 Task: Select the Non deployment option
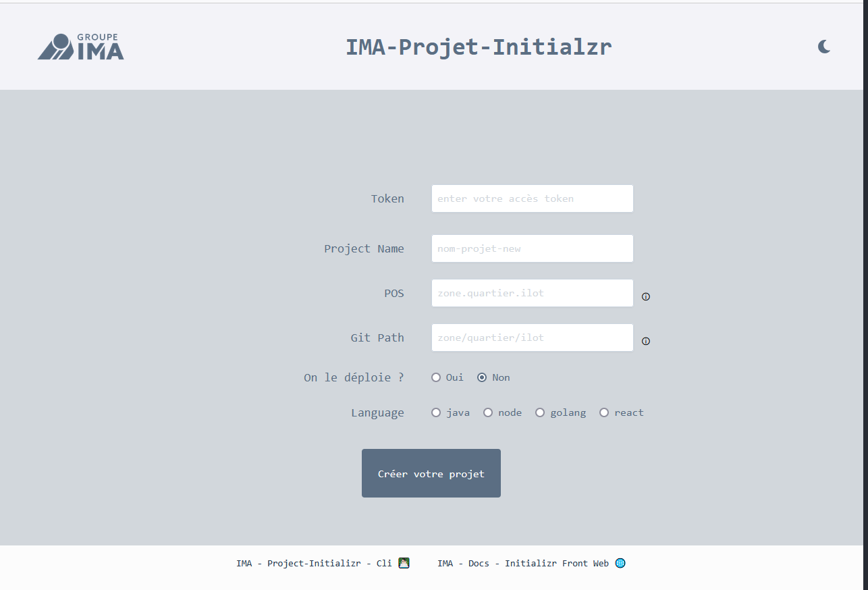[482, 377]
